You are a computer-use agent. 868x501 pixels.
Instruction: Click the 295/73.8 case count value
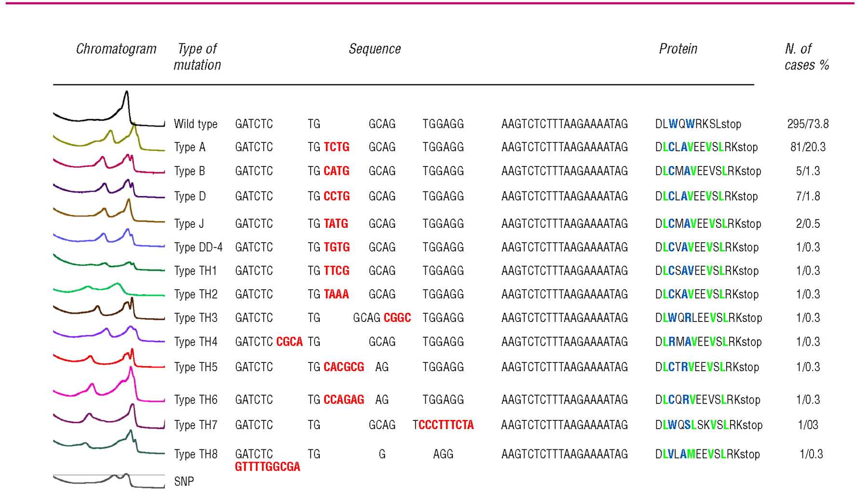[x=808, y=124]
